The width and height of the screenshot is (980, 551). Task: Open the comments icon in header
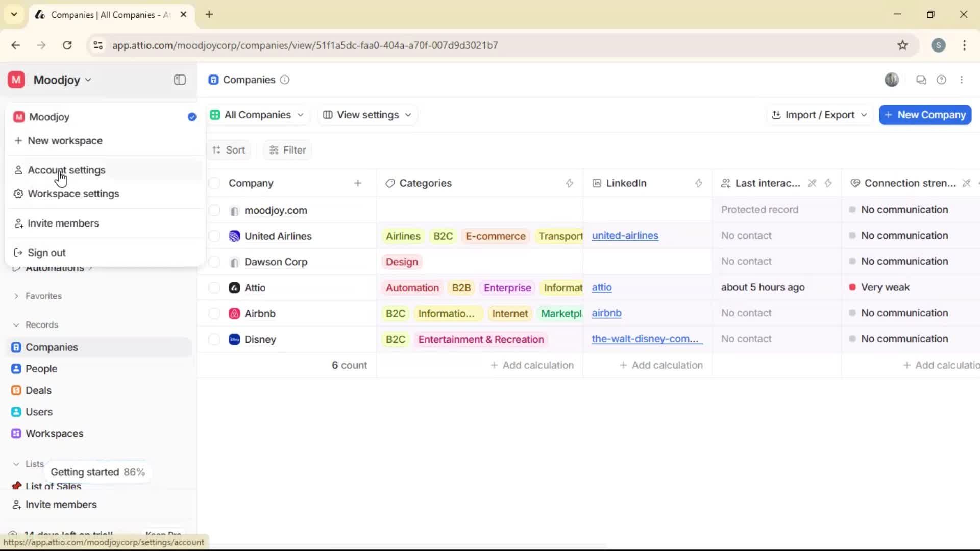(921, 80)
